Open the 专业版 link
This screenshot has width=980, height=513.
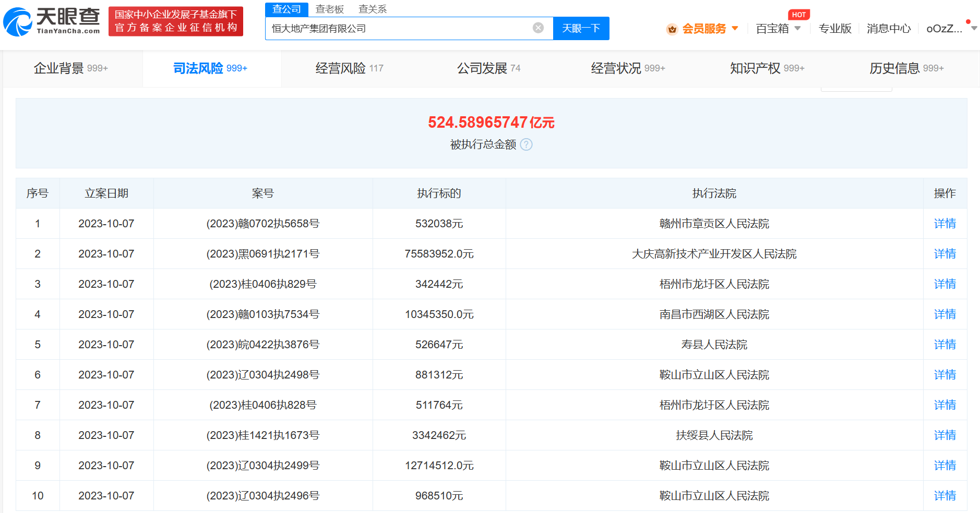(835, 29)
